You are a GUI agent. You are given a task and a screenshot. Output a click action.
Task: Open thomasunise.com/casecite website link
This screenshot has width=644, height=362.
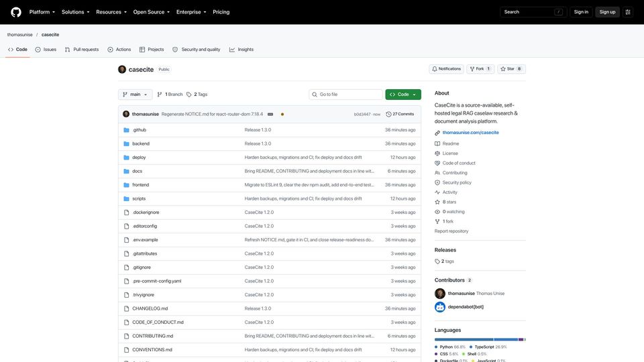point(471,133)
